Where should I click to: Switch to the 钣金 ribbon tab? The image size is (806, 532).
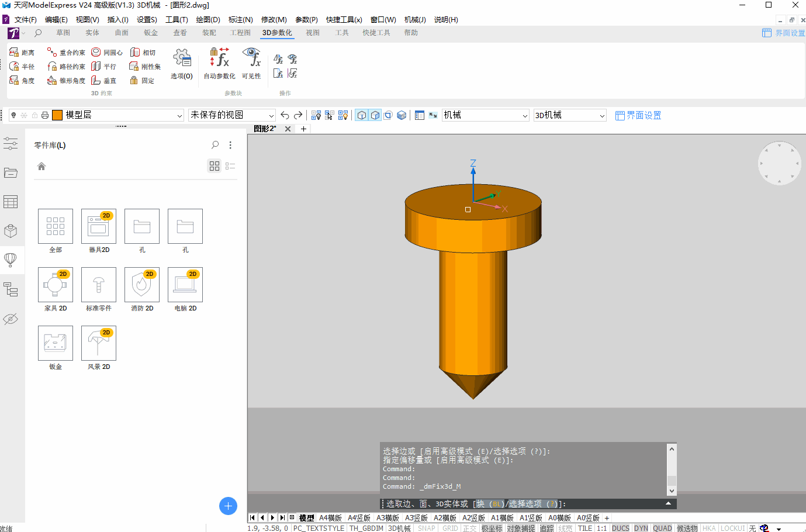(151, 33)
